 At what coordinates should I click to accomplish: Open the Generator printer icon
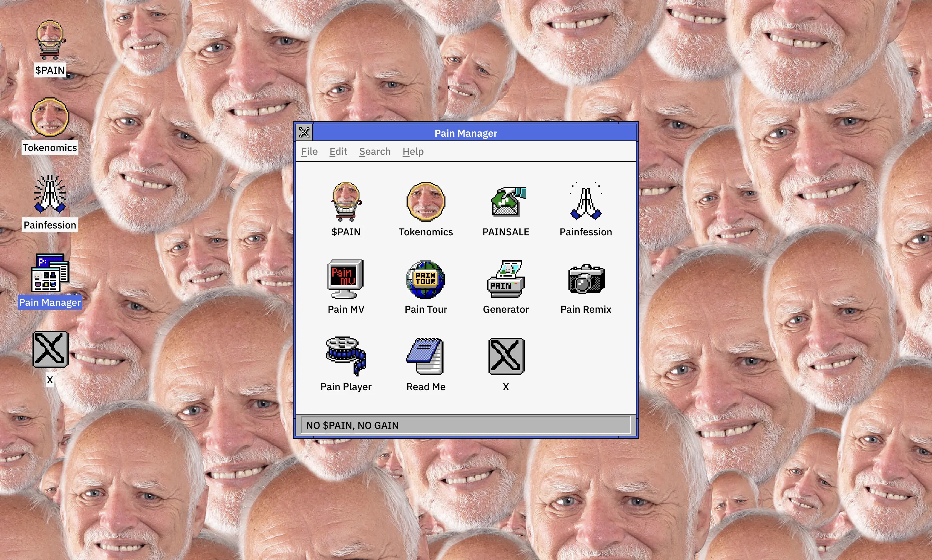point(506,280)
